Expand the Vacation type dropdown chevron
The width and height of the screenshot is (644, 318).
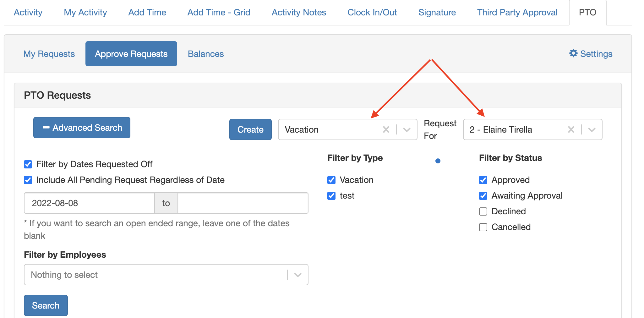point(407,129)
